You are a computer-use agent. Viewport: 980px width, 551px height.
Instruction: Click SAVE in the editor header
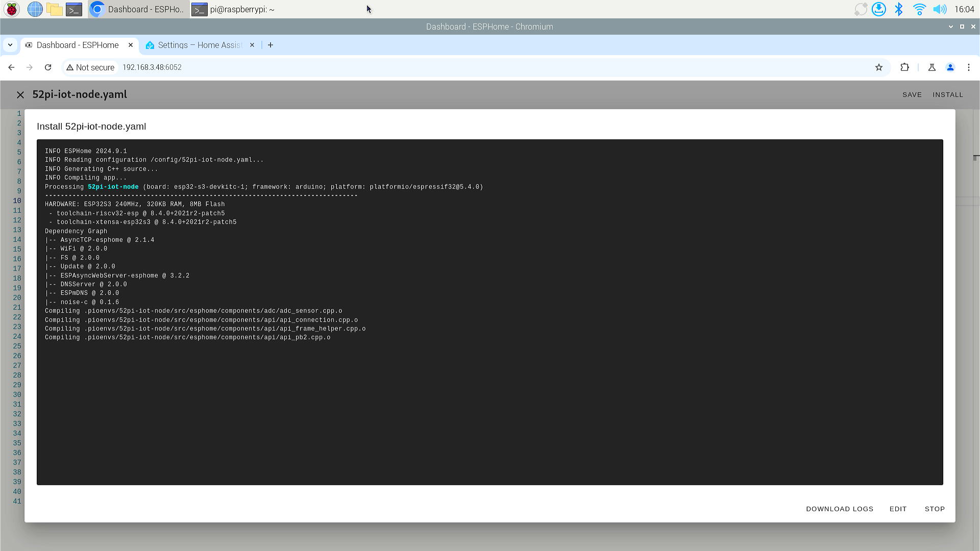click(912, 95)
